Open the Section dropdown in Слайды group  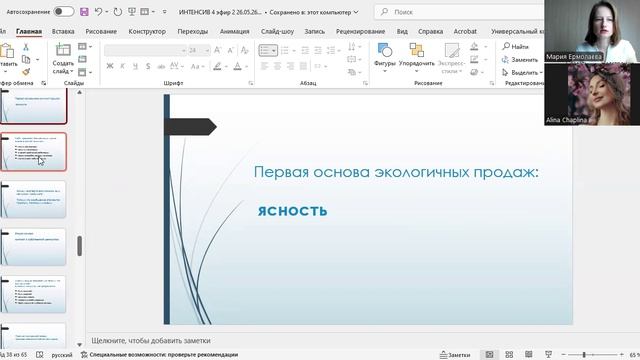[85, 72]
